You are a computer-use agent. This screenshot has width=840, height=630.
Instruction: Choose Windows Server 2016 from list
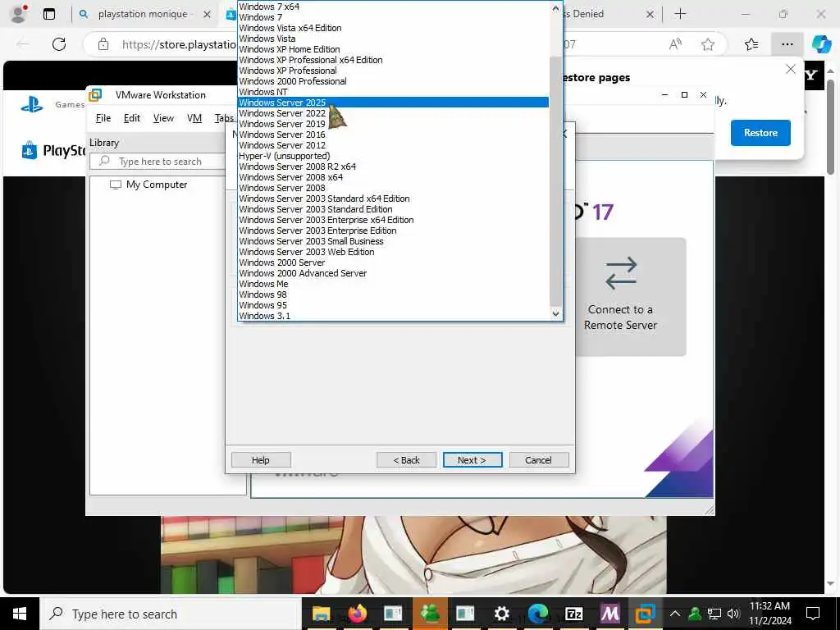[393, 135]
